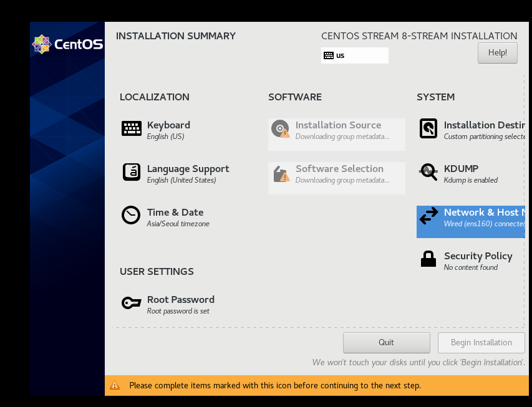Click the warning icon in the orange bar
The width and height of the screenshot is (532, 407).
pos(115,385)
